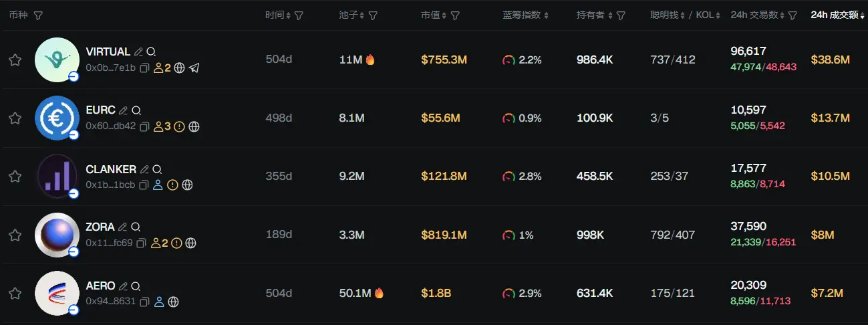
Task: Click the AERO token logo thumbnail
Action: pos(57,293)
